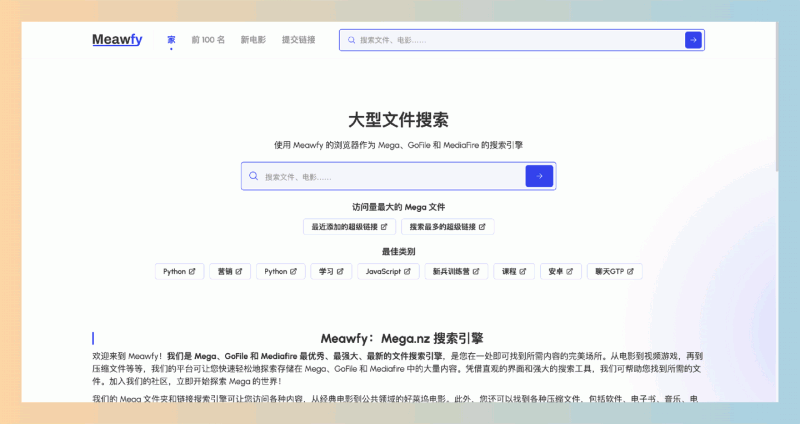Open the JavaScript category tag
Screen dimensions: 800x424
coord(388,271)
